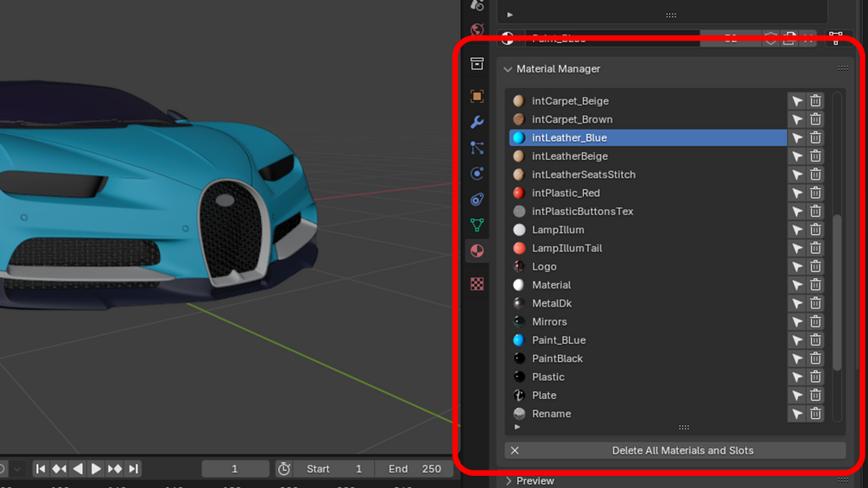
Task: Select objects using intCarpet_Beige material
Action: (797, 101)
